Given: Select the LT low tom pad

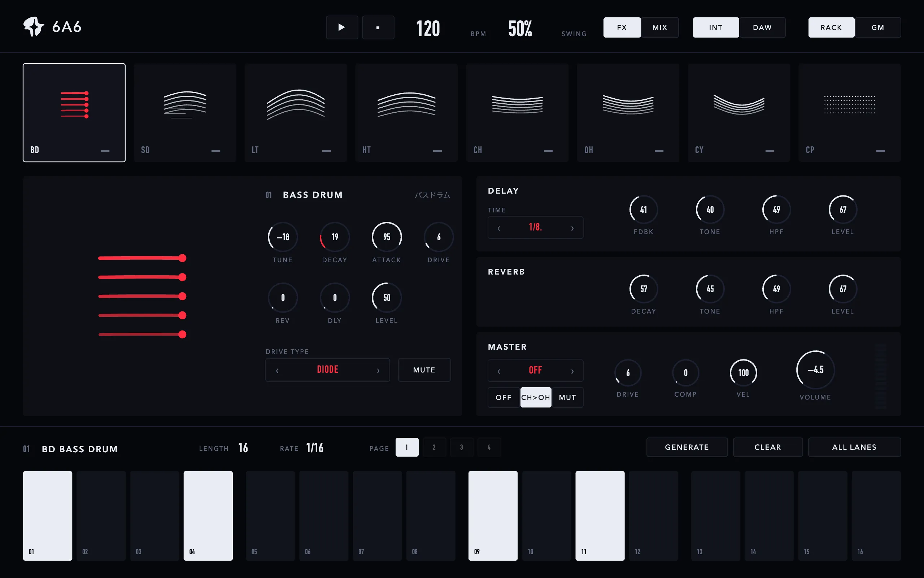Looking at the screenshot, I should tap(296, 113).
